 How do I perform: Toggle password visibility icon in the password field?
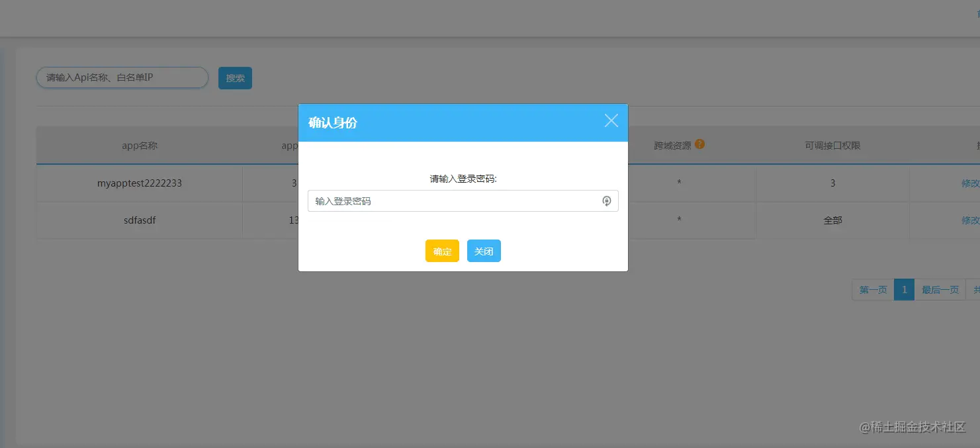point(607,201)
